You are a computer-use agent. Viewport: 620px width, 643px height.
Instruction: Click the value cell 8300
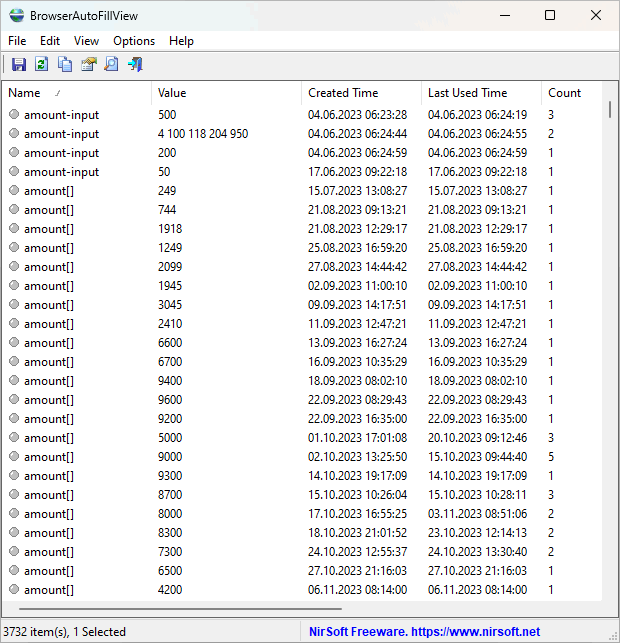click(170, 533)
